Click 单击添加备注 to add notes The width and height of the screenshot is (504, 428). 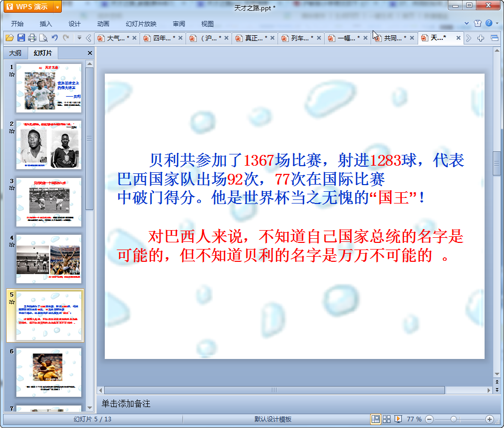pyautogui.click(x=126, y=404)
